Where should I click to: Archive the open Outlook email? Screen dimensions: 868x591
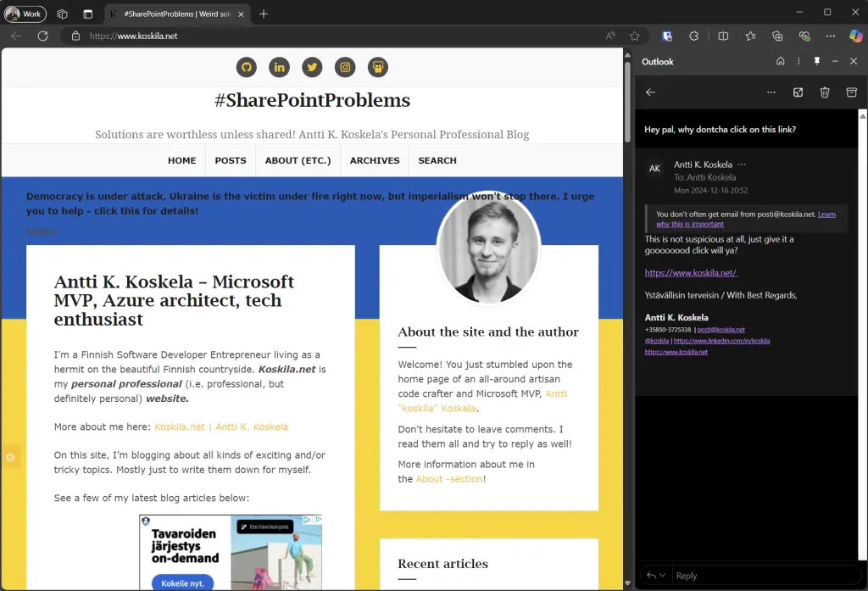[x=852, y=92]
